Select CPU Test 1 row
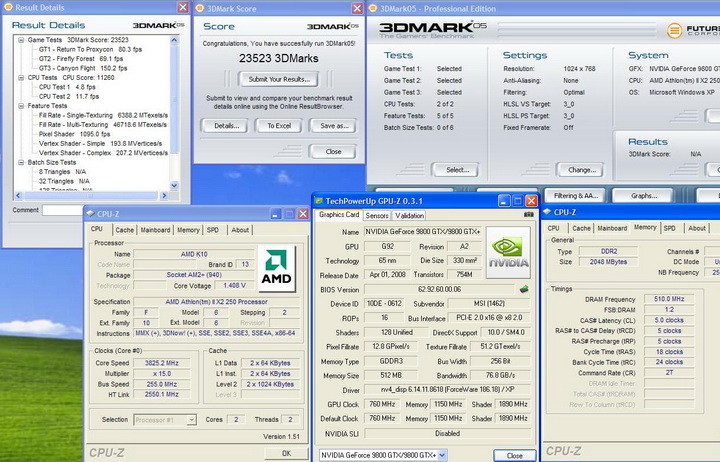 click(67, 87)
